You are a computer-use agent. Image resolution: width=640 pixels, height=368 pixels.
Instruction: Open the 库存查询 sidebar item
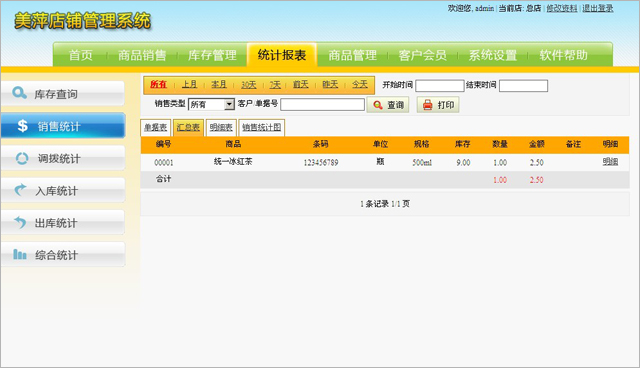click(x=63, y=93)
